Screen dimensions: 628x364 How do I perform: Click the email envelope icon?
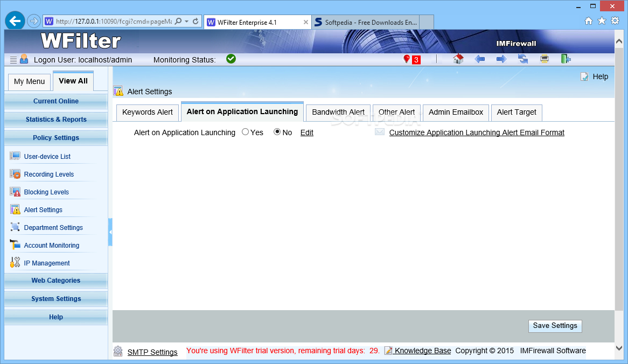pyautogui.click(x=380, y=132)
